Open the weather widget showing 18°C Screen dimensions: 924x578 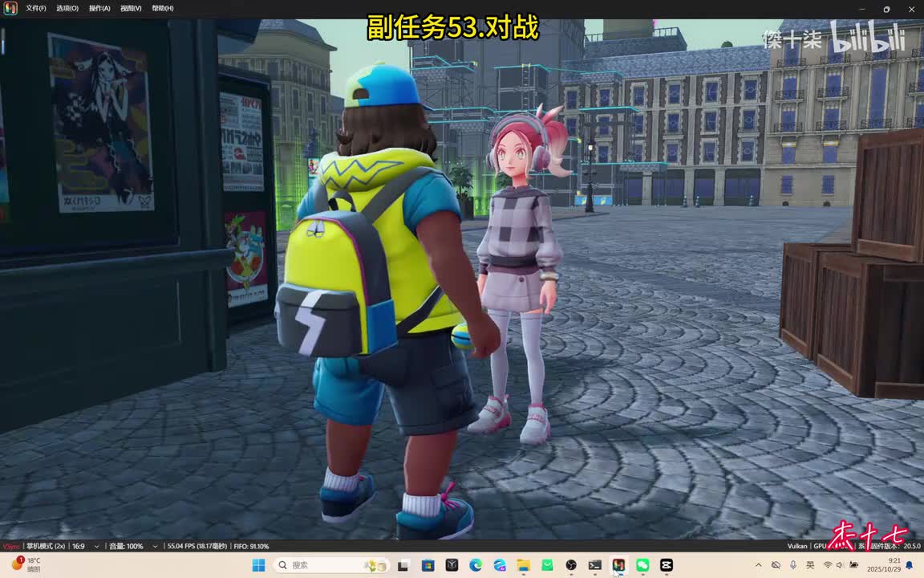click(x=26, y=564)
